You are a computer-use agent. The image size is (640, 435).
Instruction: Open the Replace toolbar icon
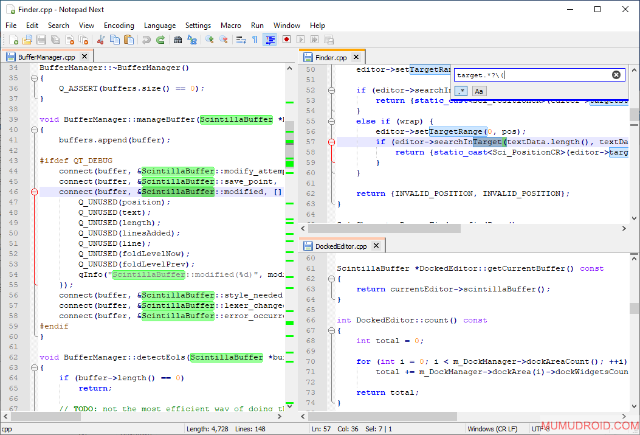point(192,40)
